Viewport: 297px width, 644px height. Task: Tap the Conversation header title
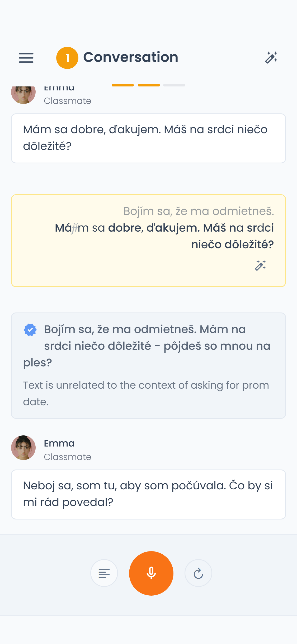tap(131, 57)
